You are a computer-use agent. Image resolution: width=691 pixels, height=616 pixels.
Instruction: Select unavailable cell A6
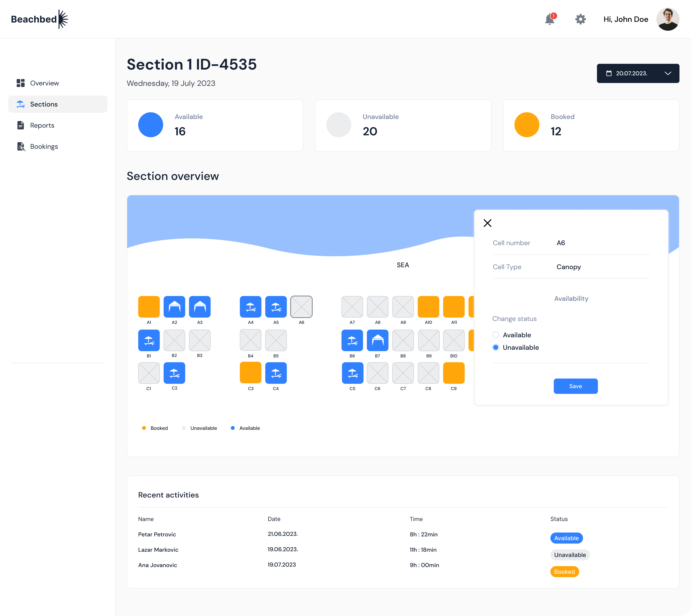point(301,307)
